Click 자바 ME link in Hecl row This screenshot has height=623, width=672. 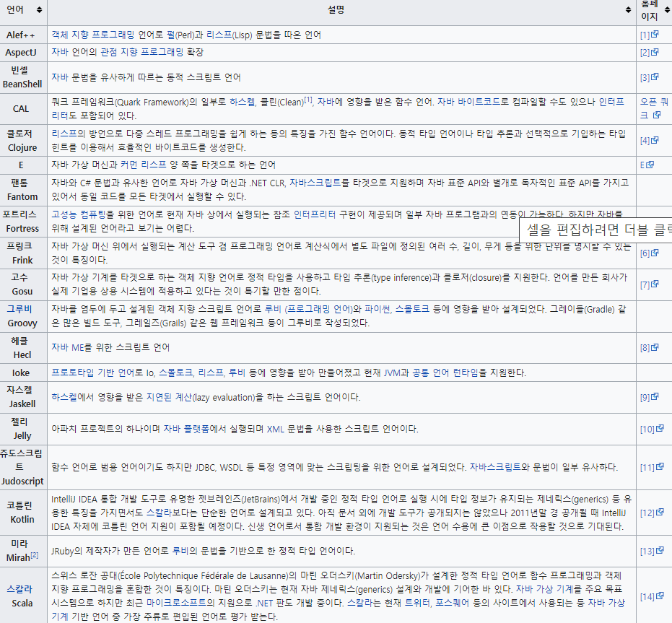pyautogui.click(x=67, y=347)
